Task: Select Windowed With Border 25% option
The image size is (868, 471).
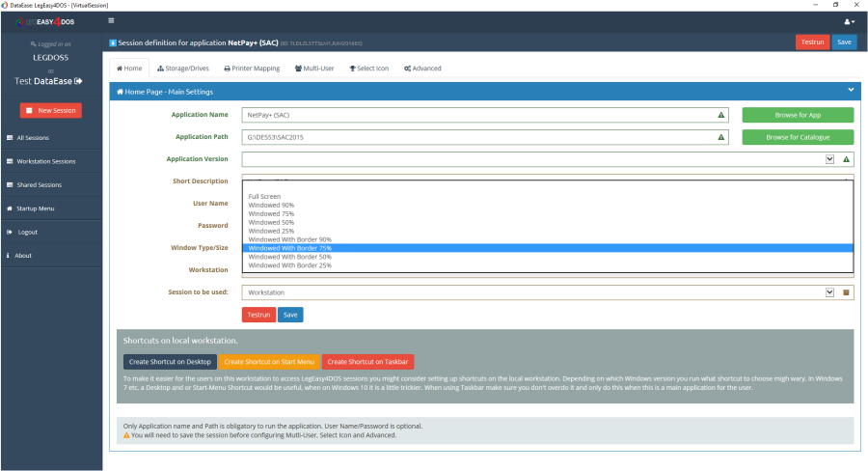Action: pyautogui.click(x=548, y=265)
